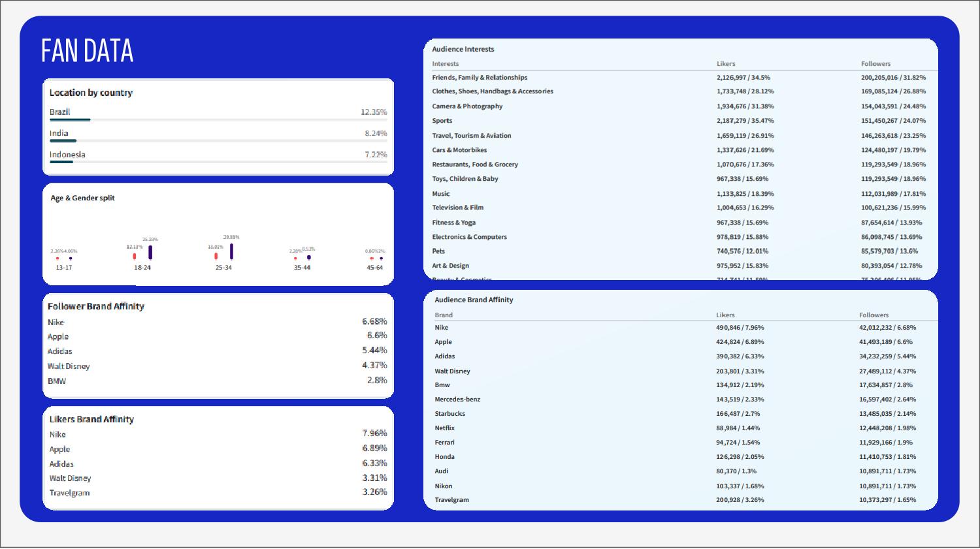The height and width of the screenshot is (549, 980).
Task: Click BMW in Follower Brand Affinity panel
Action: [x=57, y=381]
